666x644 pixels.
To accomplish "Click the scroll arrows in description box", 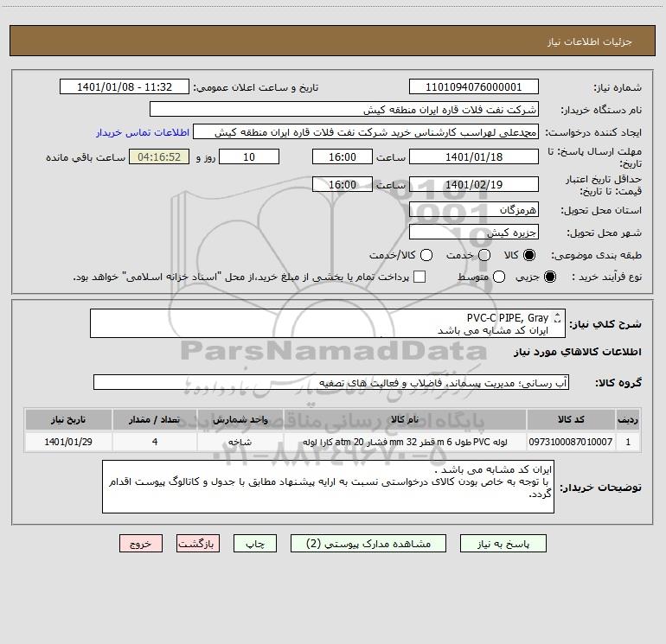I will click(x=557, y=317).
